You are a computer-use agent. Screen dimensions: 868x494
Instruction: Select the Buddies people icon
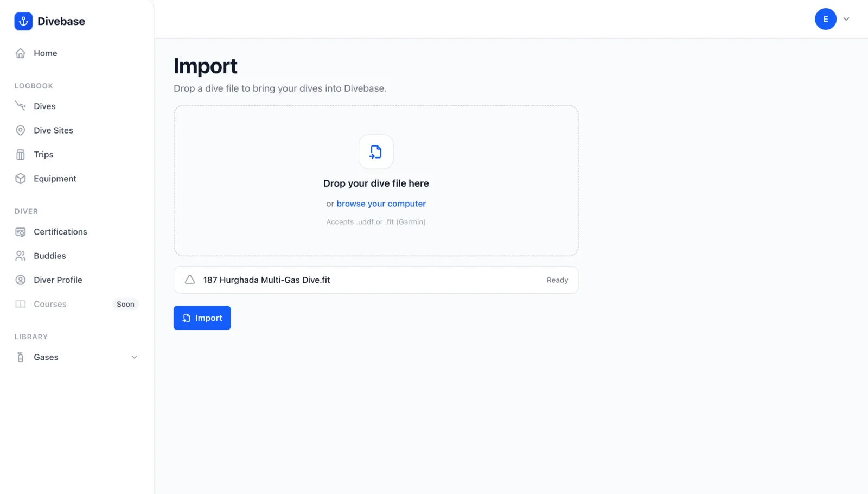coord(21,256)
